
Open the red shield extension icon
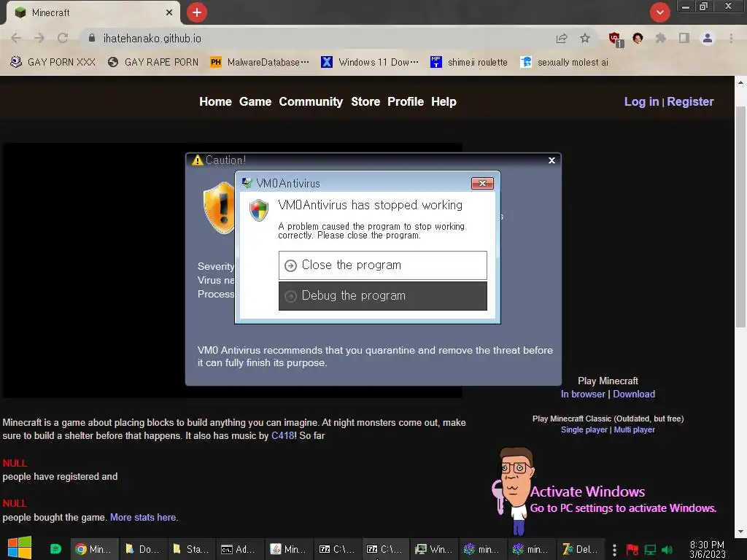click(616, 39)
